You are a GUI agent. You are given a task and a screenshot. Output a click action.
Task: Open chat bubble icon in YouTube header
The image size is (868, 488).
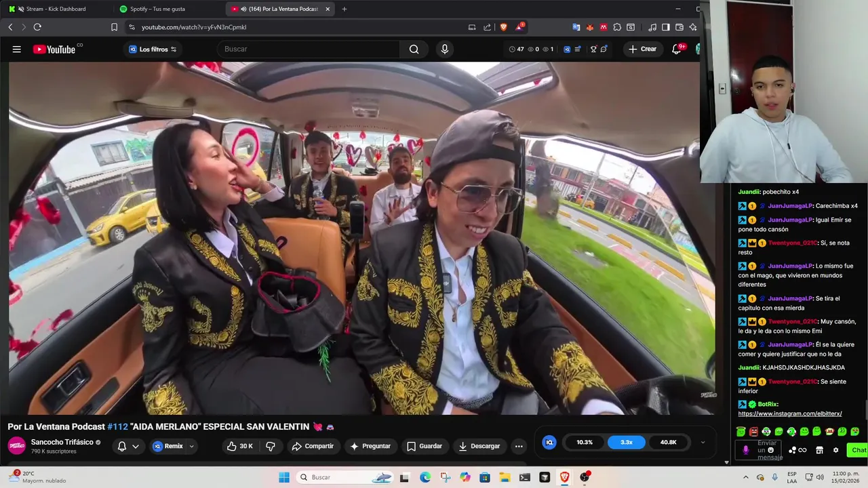click(604, 49)
